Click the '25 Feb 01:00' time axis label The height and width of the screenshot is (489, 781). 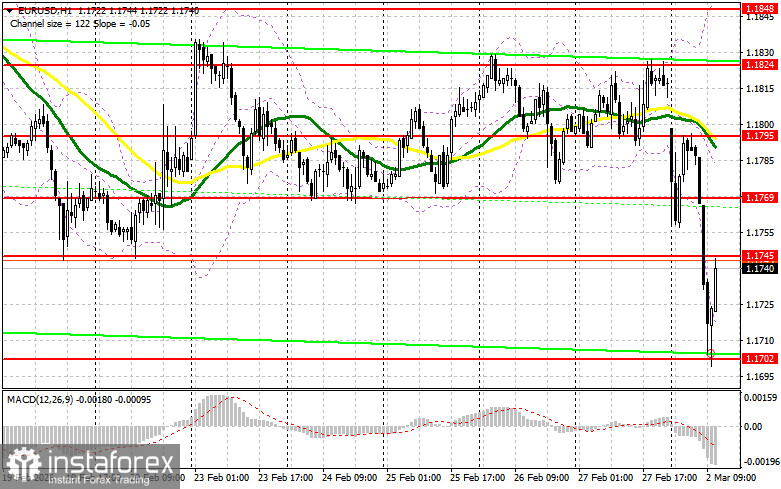pyautogui.click(x=413, y=478)
